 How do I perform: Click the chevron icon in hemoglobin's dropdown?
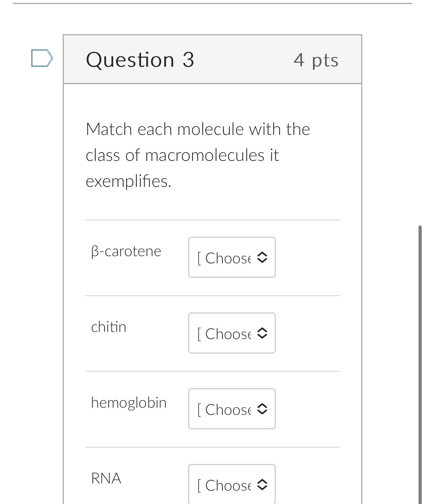click(262, 409)
